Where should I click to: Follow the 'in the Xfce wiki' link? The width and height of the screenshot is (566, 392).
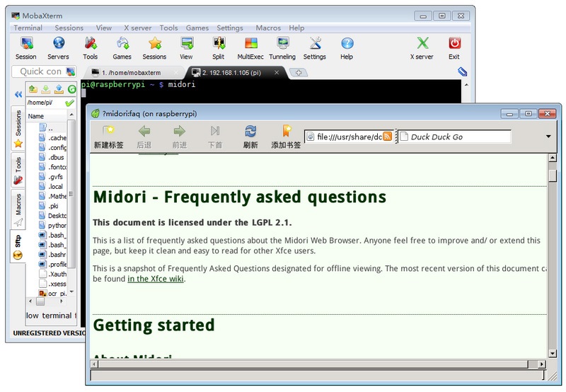156,279
